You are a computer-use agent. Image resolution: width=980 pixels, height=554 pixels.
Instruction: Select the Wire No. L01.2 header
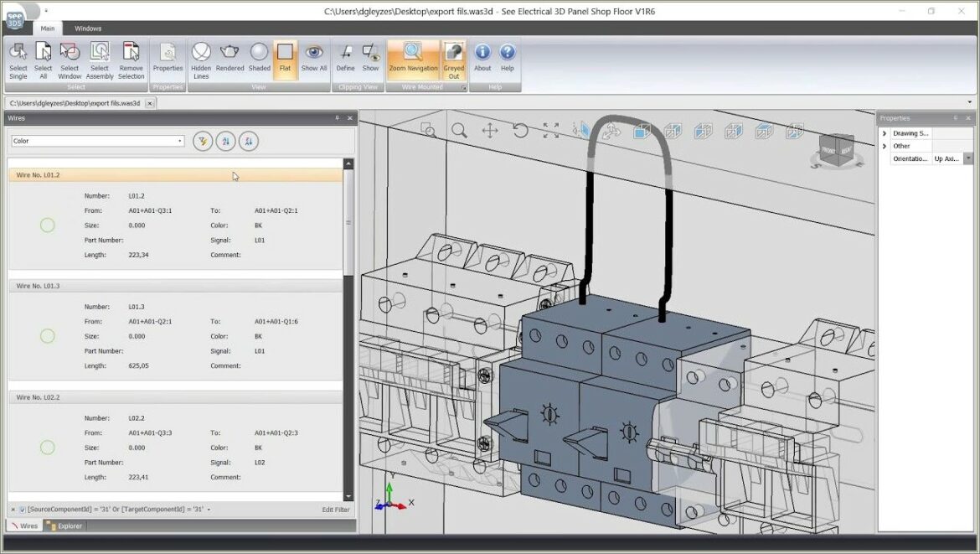tap(176, 175)
